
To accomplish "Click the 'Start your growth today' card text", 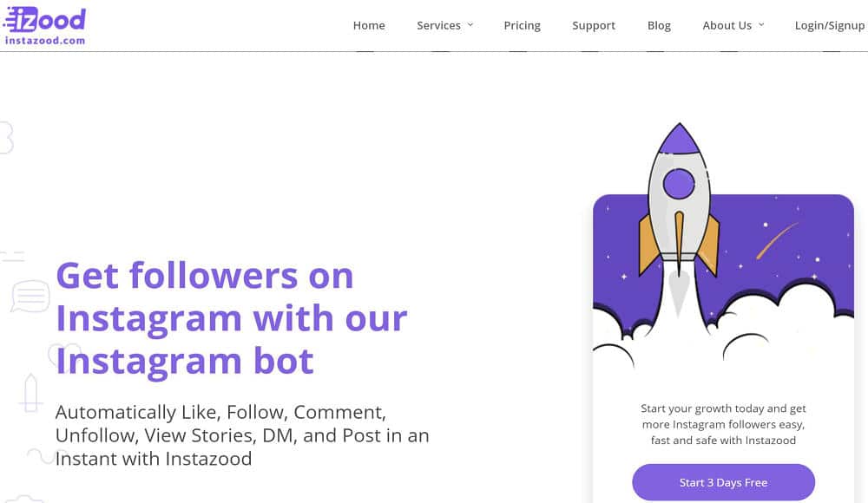I will [x=723, y=424].
